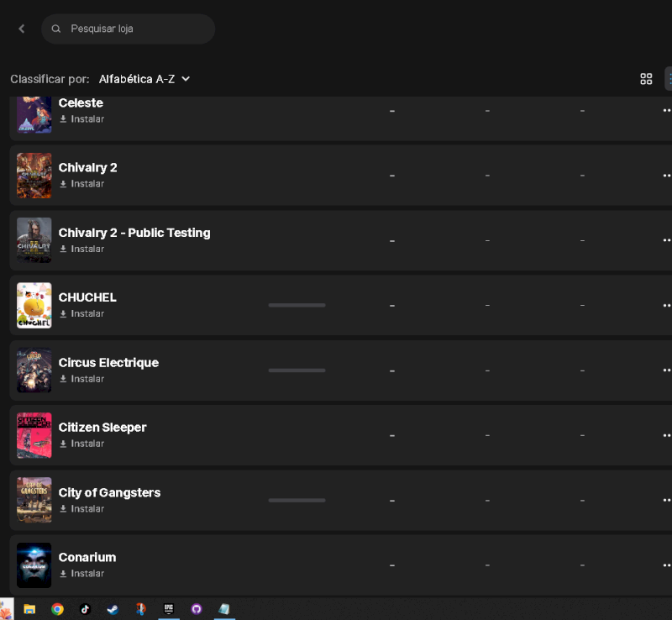672x620 pixels.
Task: Open CHUCHEL cover thumbnail
Action: coord(34,305)
